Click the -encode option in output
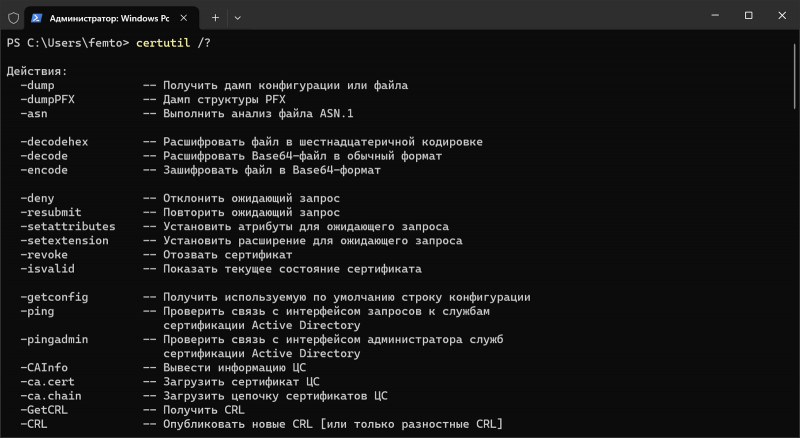800x438 pixels. point(44,170)
